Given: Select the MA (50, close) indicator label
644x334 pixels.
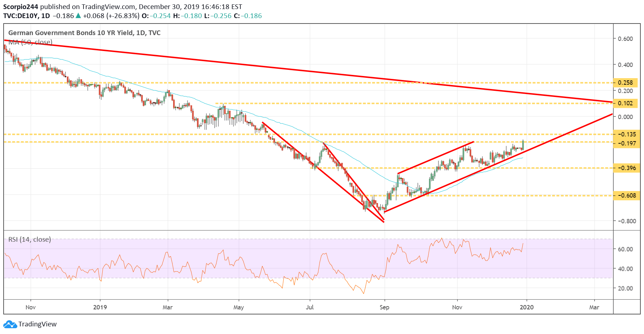Looking at the screenshot, I should click(30, 42).
